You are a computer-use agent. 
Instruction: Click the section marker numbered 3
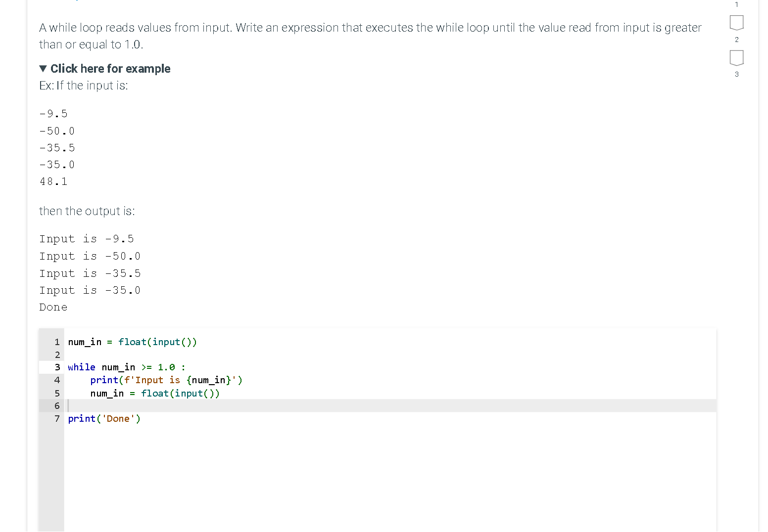(x=736, y=75)
